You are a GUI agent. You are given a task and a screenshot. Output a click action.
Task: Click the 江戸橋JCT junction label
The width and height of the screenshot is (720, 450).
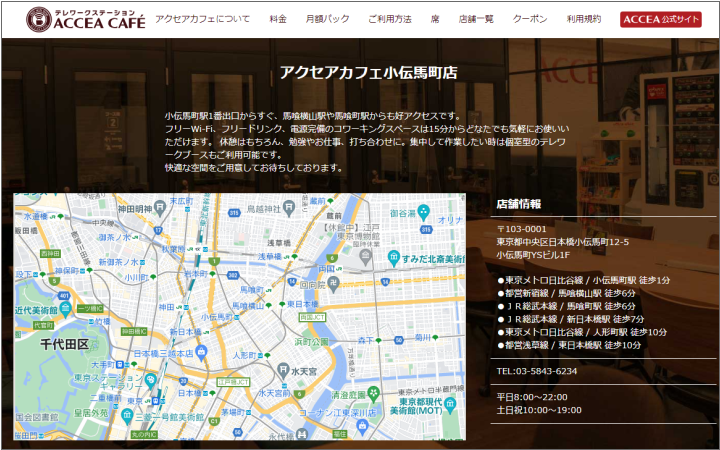coord(233,382)
